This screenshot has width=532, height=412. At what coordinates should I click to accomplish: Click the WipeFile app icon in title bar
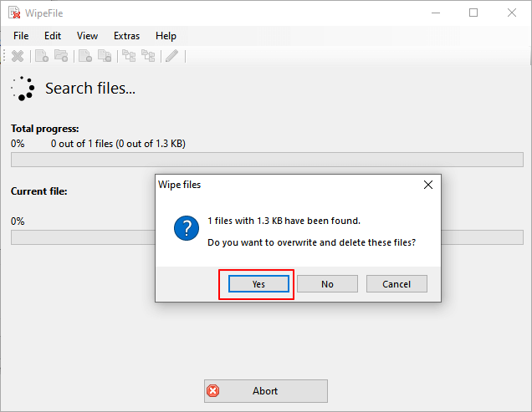click(14, 13)
